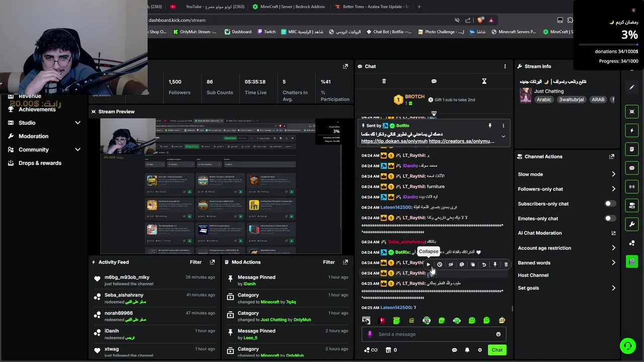Click the microphone icon in message box
This screenshot has height=362, width=644.
click(x=370, y=334)
